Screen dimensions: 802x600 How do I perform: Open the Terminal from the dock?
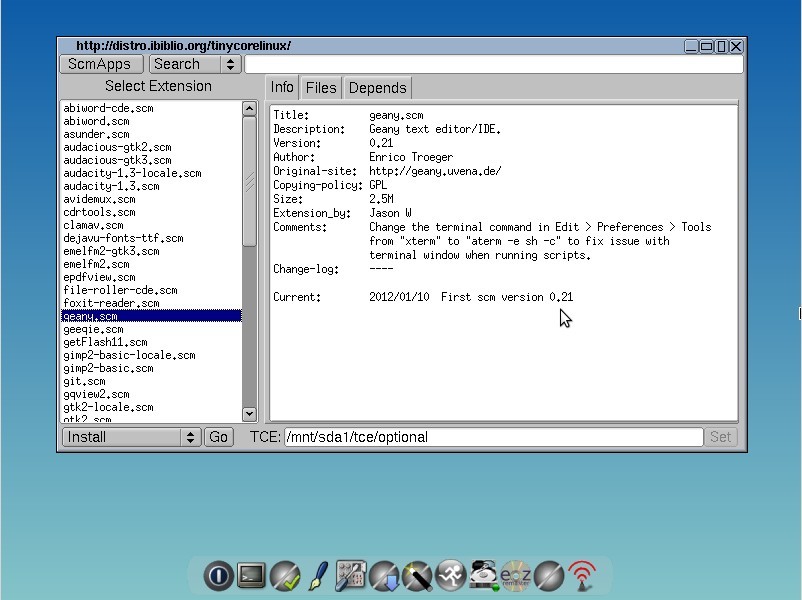pyautogui.click(x=252, y=575)
